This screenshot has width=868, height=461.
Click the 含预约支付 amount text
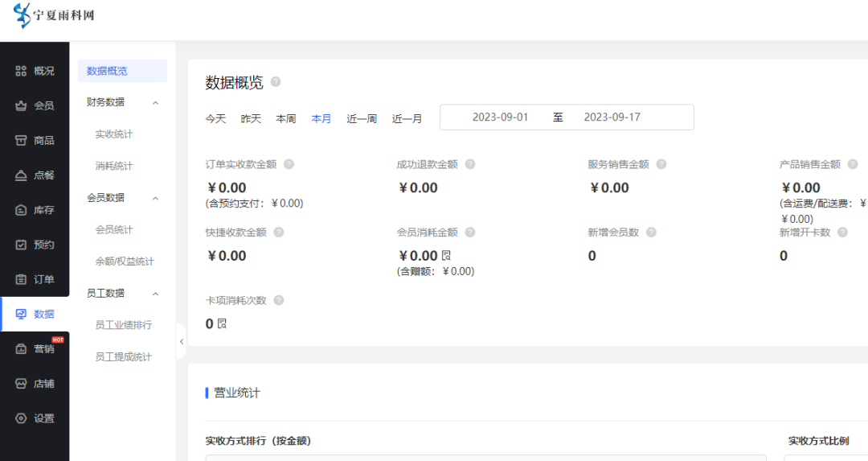pyautogui.click(x=255, y=204)
